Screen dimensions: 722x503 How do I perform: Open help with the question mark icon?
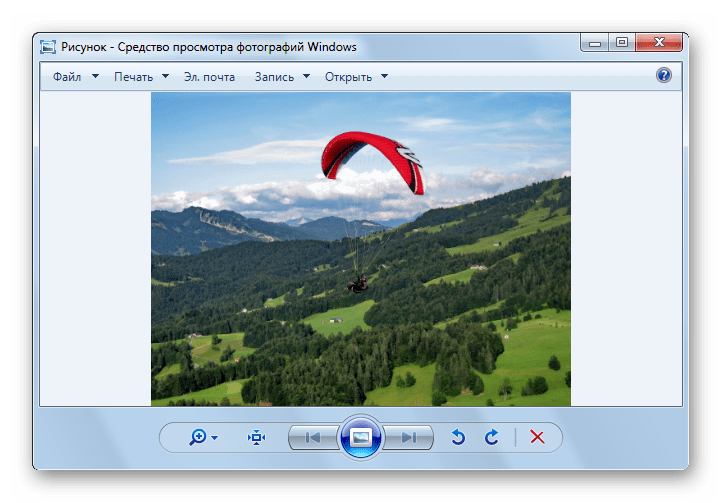tap(663, 76)
